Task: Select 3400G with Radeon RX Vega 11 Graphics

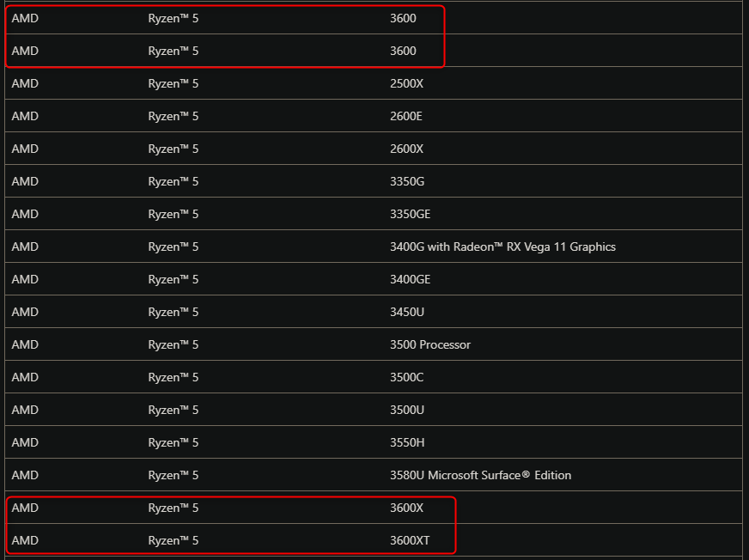Action: point(502,247)
